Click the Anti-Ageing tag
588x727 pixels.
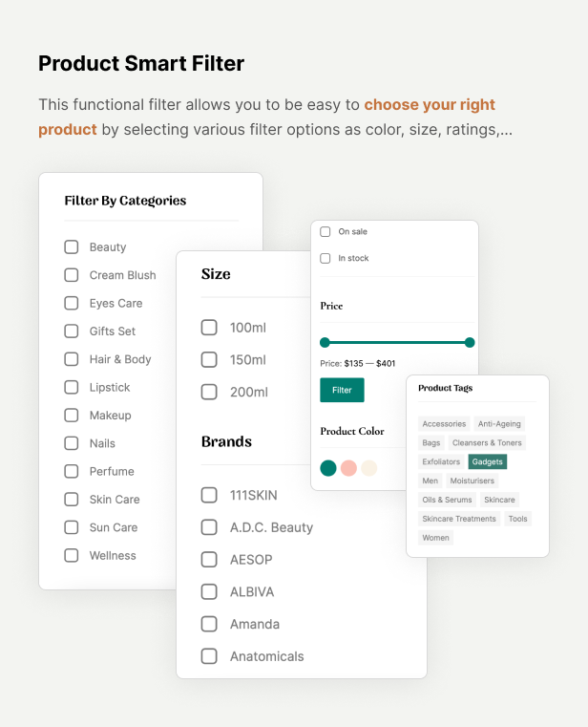pyautogui.click(x=499, y=424)
